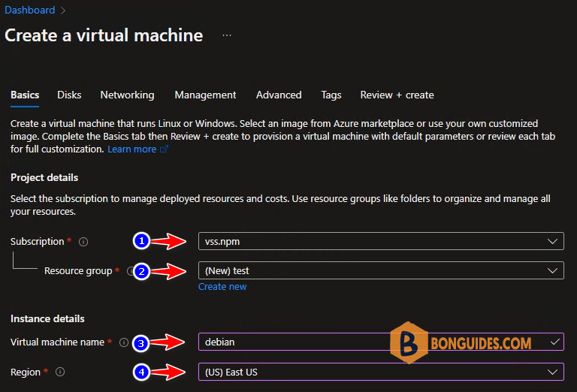Open the Resource group dropdown showing (New) test
This screenshot has height=392, width=577.
click(x=381, y=270)
